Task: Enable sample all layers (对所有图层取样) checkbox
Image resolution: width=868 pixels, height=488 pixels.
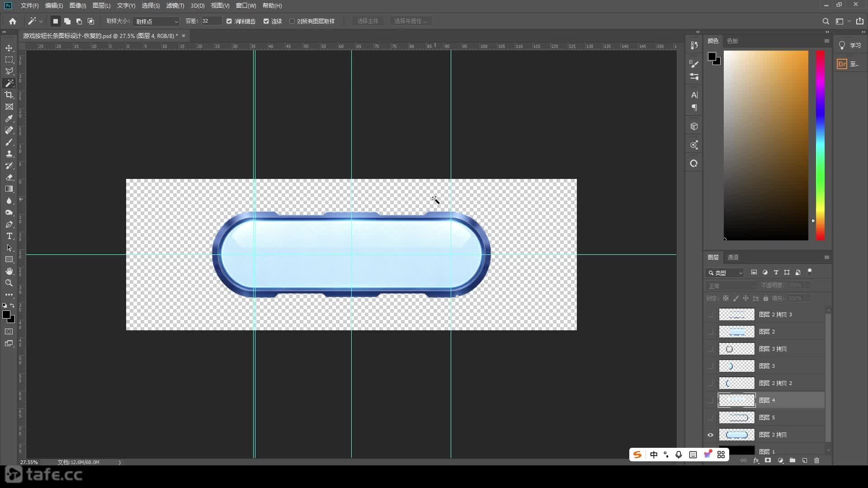Action: (292, 21)
